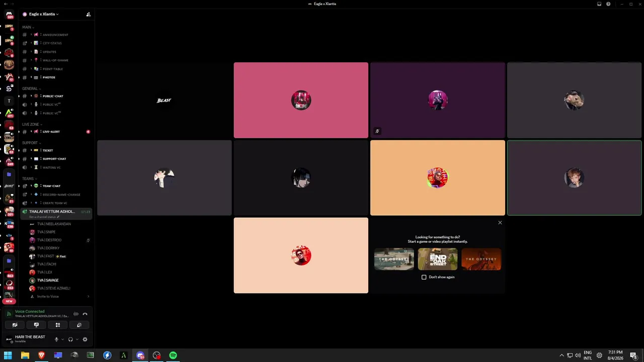Image resolution: width=644 pixels, height=362 pixels.
Task: Open Discord Help question mark icon
Action: click(608, 4)
